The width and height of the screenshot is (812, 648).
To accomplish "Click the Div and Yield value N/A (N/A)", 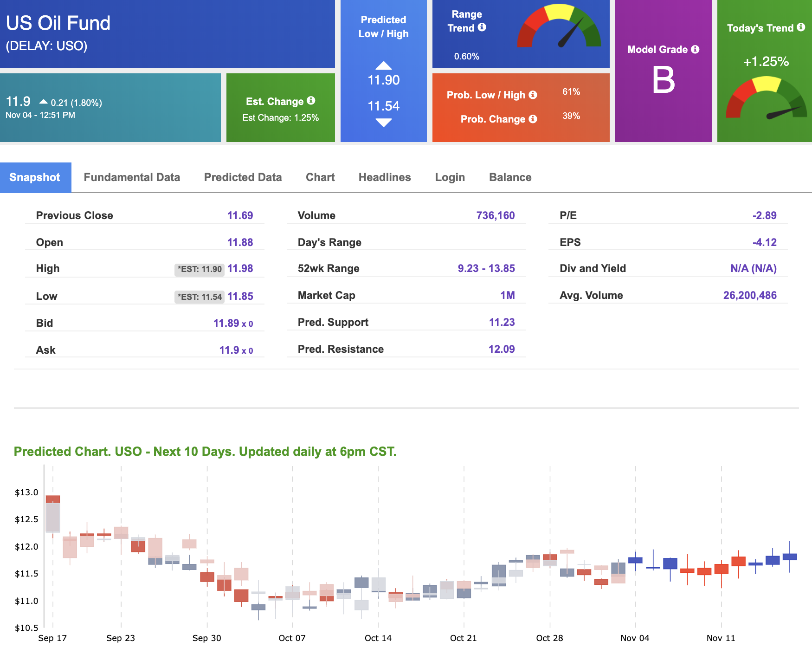I will (x=754, y=268).
